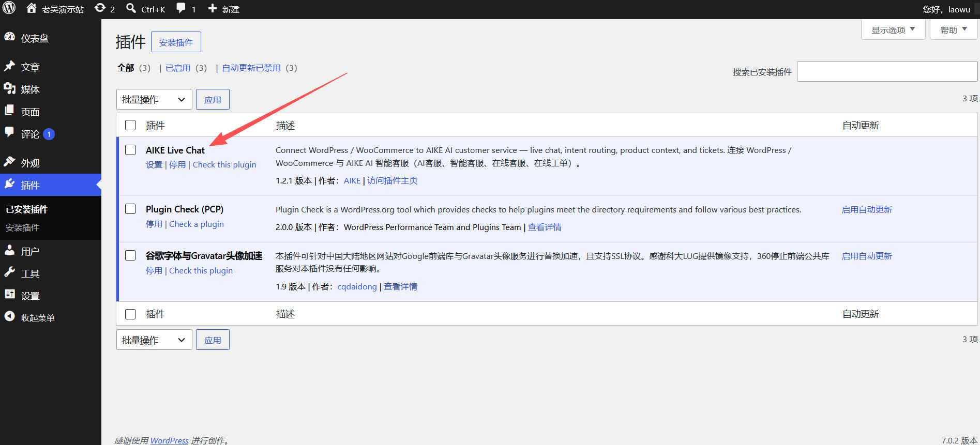
Task: Click the 文章 pushpin icon
Action: (x=10, y=66)
